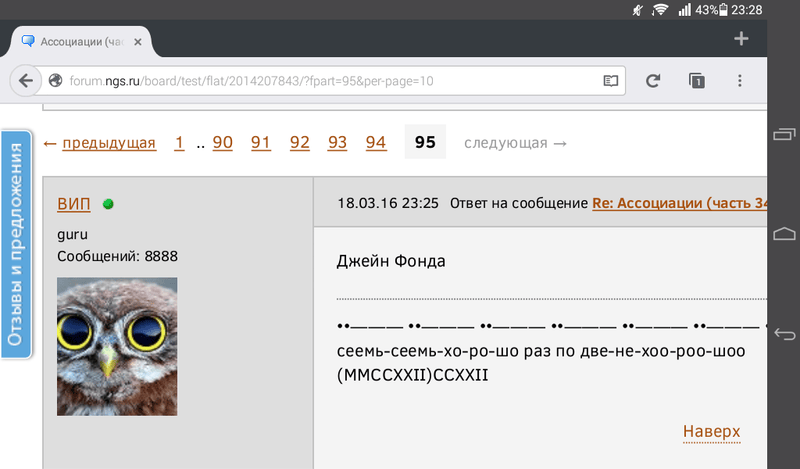800x469 pixels.
Task: Tap the muted sound status icon
Action: [637, 10]
